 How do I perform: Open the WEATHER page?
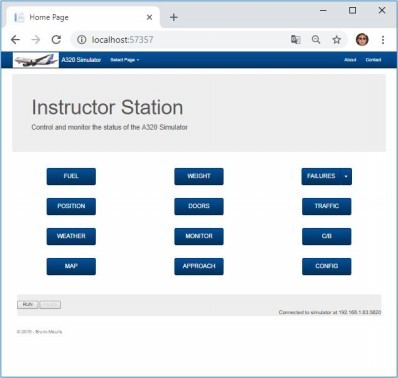(71, 236)
